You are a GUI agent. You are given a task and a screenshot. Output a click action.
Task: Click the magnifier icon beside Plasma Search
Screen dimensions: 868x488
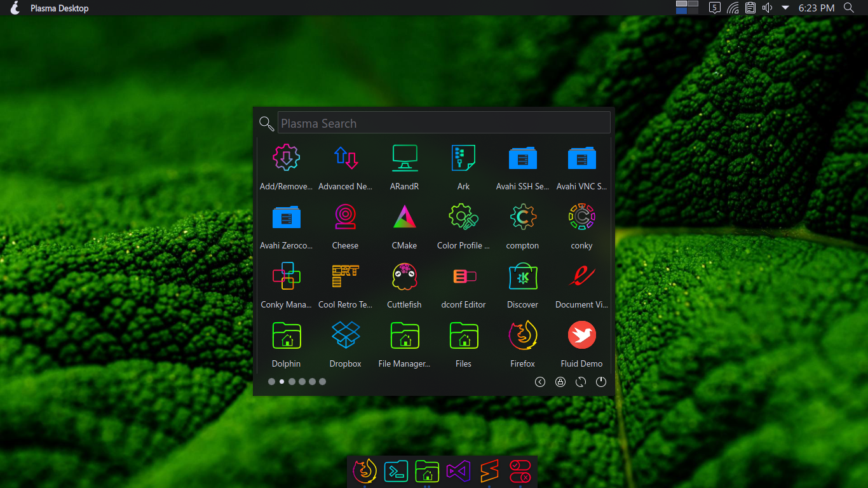(x=266, y=123)
